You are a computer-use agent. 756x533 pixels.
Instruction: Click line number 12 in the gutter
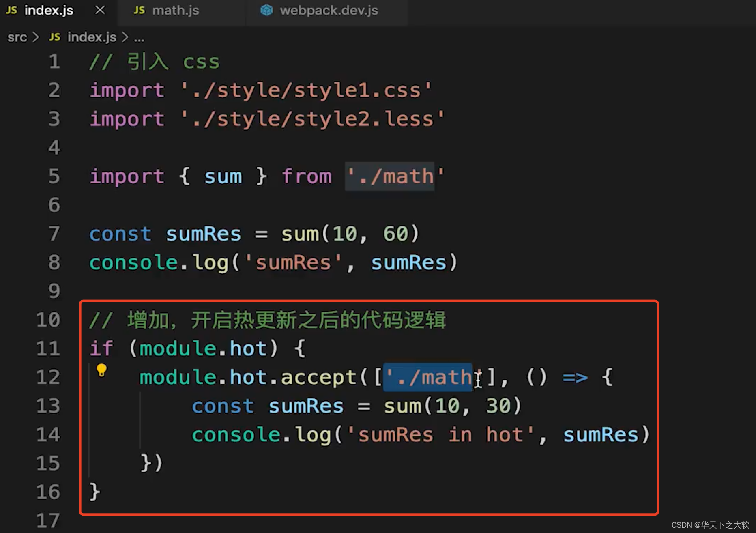click(48, 377)
